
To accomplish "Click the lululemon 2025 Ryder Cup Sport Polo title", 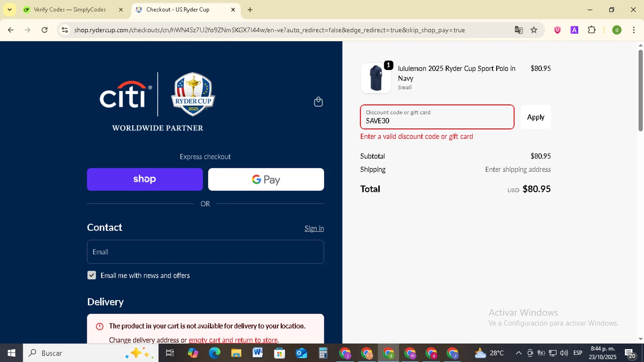I will click(x=456, y=73).
